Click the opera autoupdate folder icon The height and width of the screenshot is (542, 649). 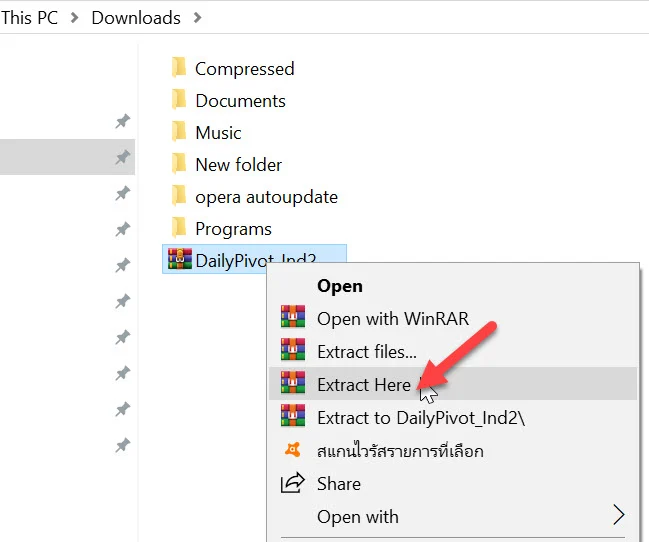click(179, 195)
